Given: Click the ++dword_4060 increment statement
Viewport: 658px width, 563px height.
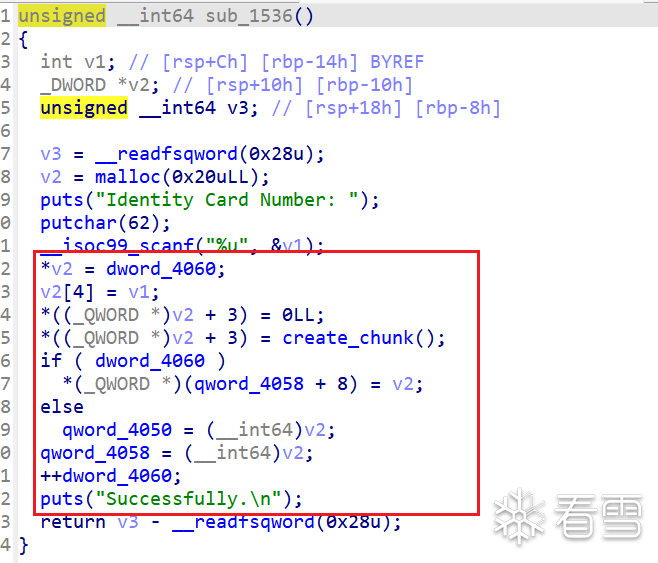Looking at the screenshot, I should coord(106,476).
